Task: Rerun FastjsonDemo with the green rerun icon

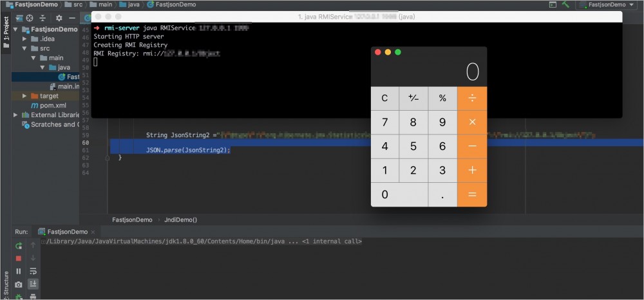Action: (19, 246)
